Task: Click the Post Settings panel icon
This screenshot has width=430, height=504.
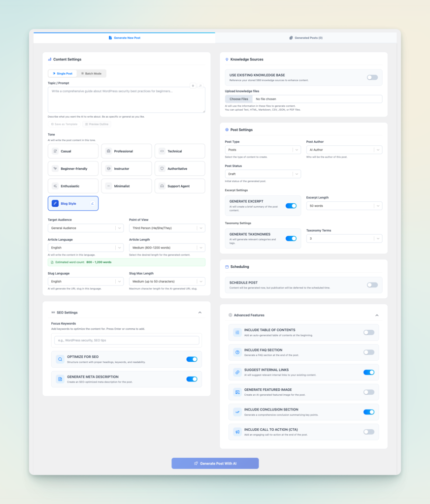Action: [226, 129]
